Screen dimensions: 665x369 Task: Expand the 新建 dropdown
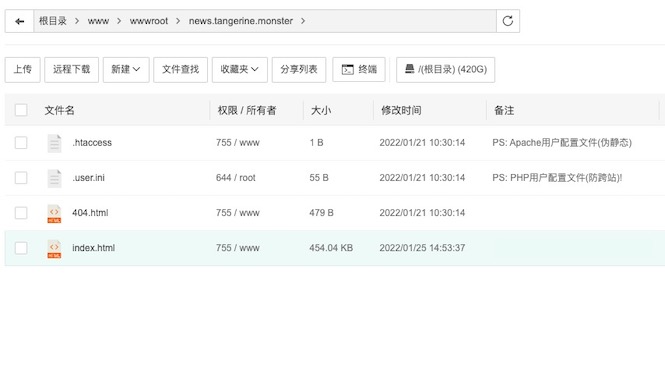[x=126, y=70]
